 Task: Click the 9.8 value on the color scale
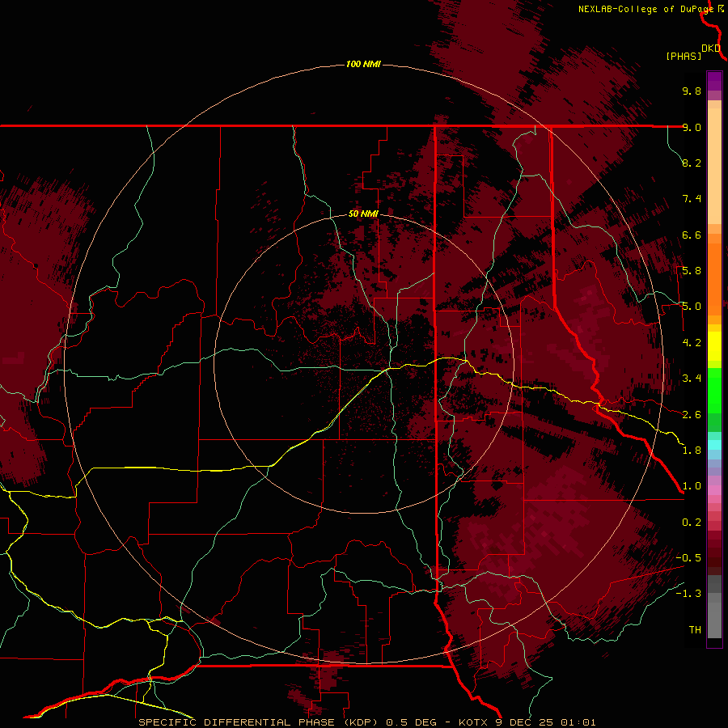692,91
